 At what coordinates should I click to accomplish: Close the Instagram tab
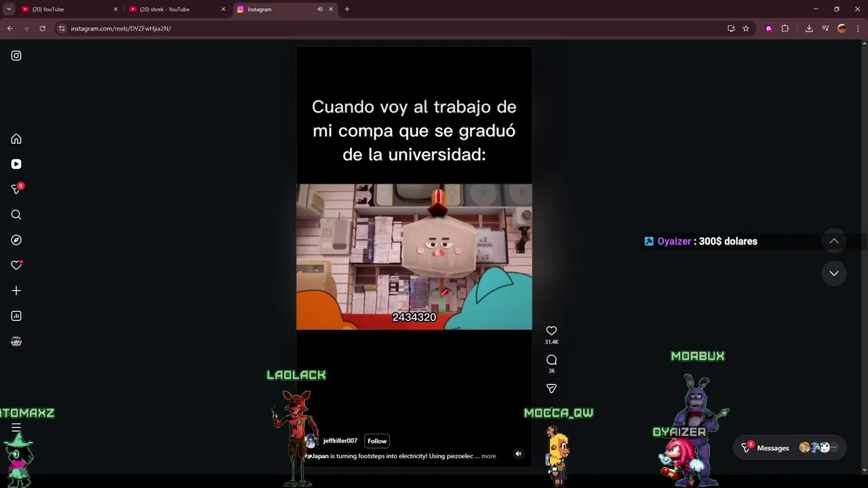tap(331, 9)
